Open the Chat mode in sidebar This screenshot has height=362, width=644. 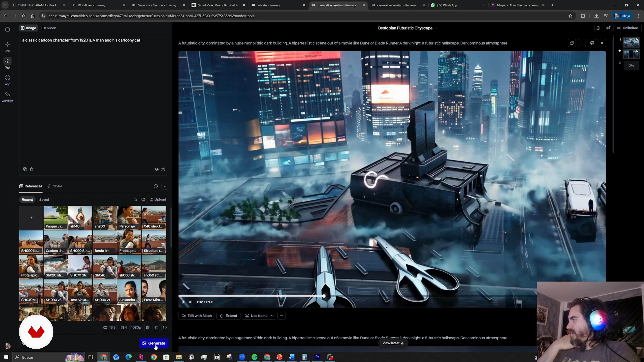pyautogui.click(x=8, y=47)
